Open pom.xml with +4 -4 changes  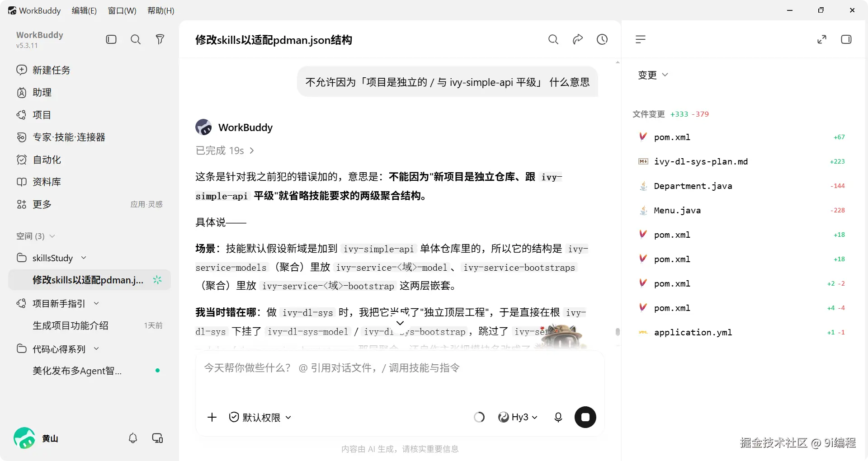click(x=741, y=308)
